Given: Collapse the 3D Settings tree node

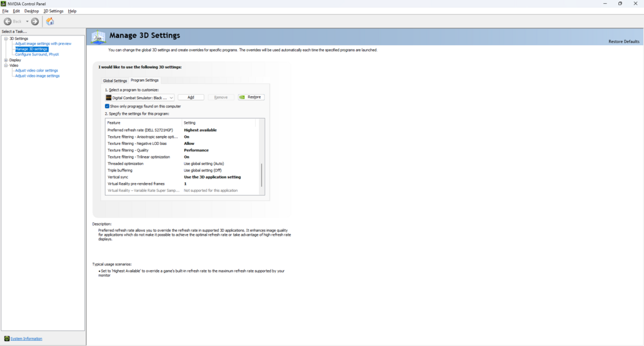Looking at the screenshot, I should [x=6, y=39].
